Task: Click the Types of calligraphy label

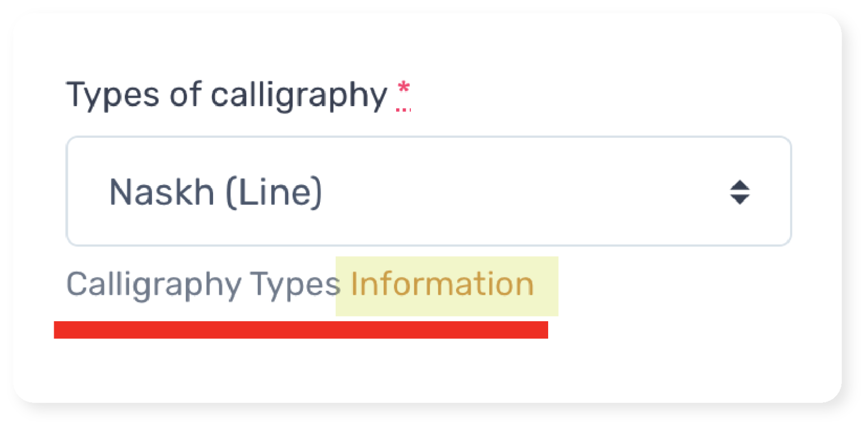Action: 227,95
